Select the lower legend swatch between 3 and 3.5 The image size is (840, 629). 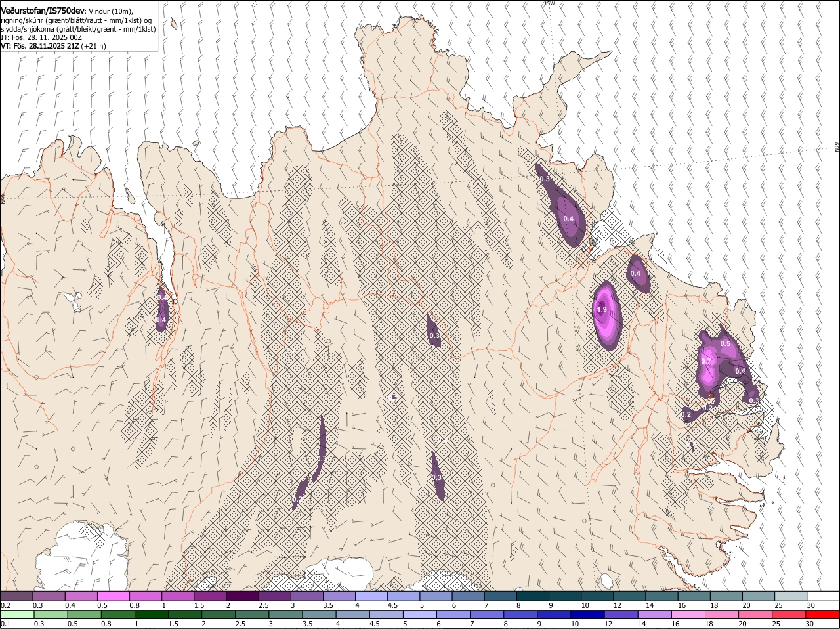coord(285,615)
